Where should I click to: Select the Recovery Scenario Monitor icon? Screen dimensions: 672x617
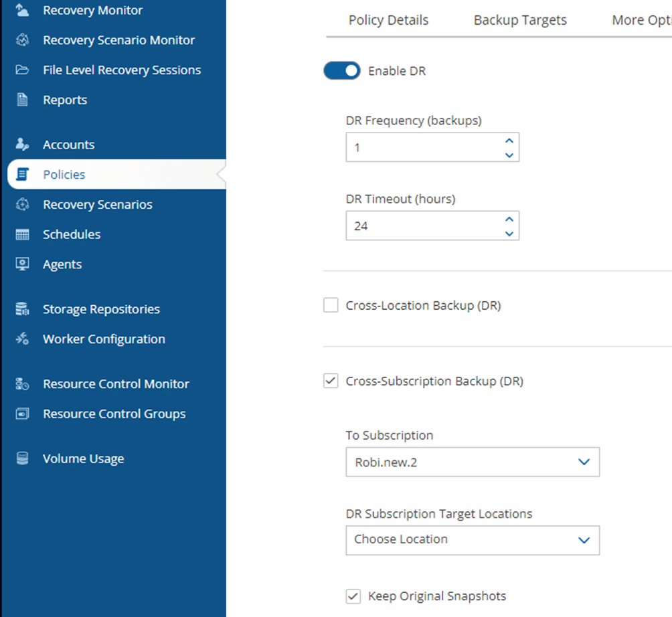point(21,40)
